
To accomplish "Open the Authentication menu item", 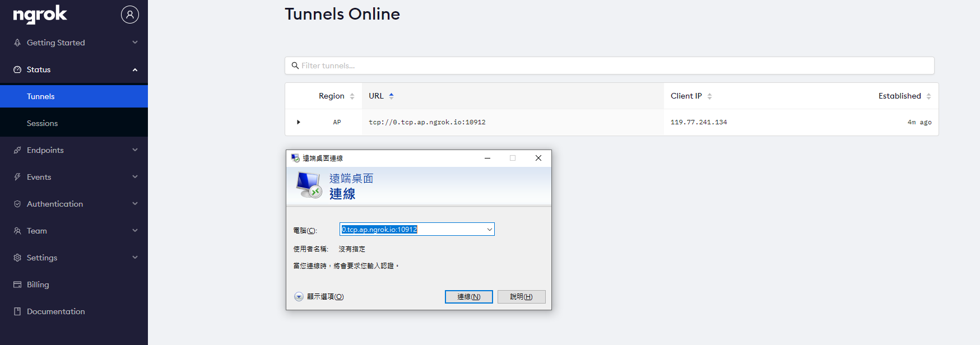I will tap(74, 204).
